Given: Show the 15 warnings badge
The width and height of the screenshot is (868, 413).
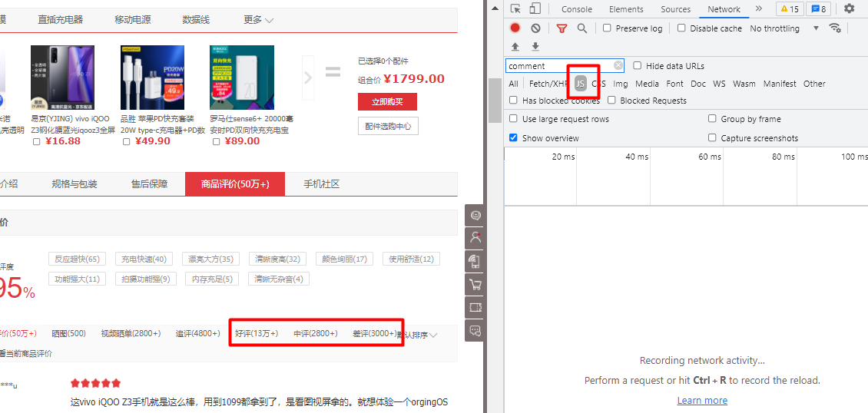Looking at the screenshot, I should [x=790, y=9].
